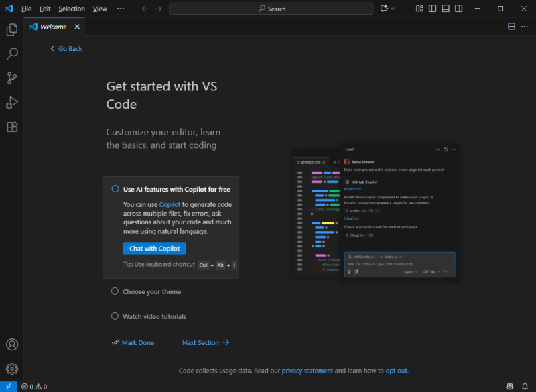Go to Next Section
Viewport: 536px width, 392px height.
206,342
